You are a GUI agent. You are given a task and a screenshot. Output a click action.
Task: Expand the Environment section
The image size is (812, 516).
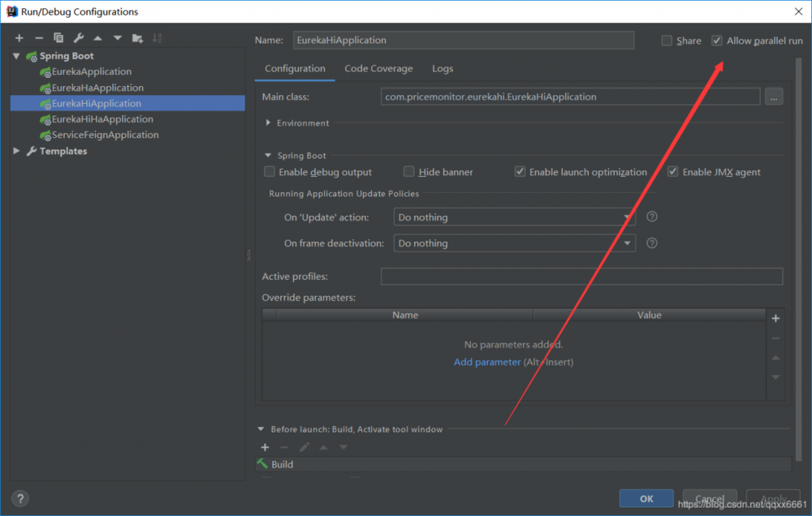click(269, 123)
